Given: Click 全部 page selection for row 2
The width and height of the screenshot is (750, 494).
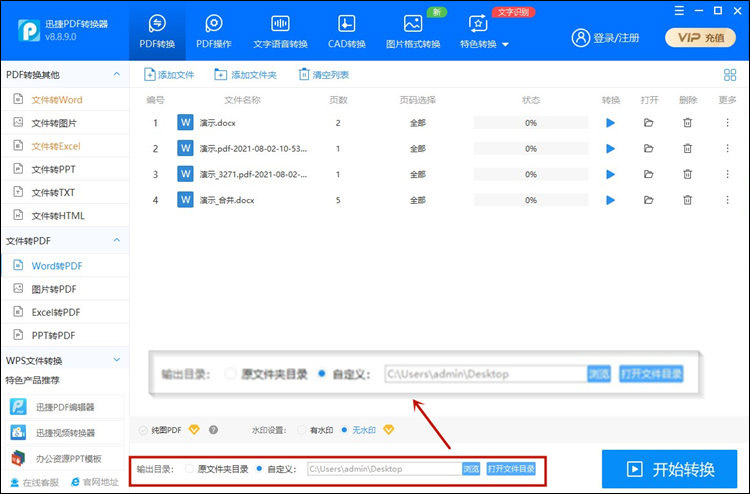Looking at the screenshot, I should tap(418, 149).
